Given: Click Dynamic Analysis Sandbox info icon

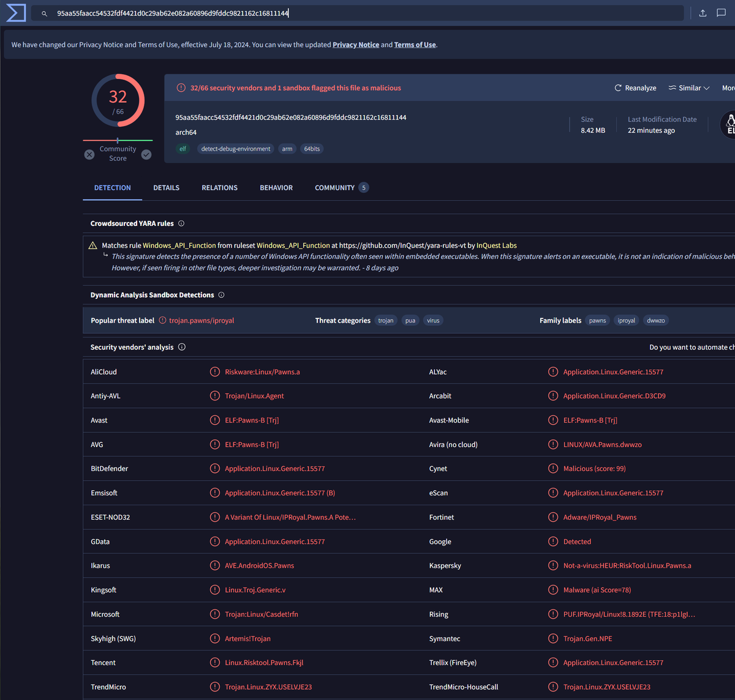Looking at the screenshot, I should pos(222,295).
